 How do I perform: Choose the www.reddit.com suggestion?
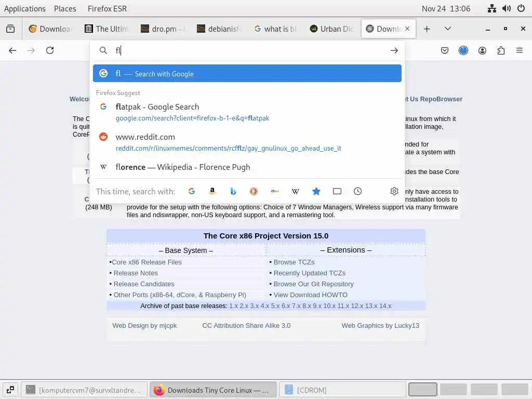(x=247, y=142)
